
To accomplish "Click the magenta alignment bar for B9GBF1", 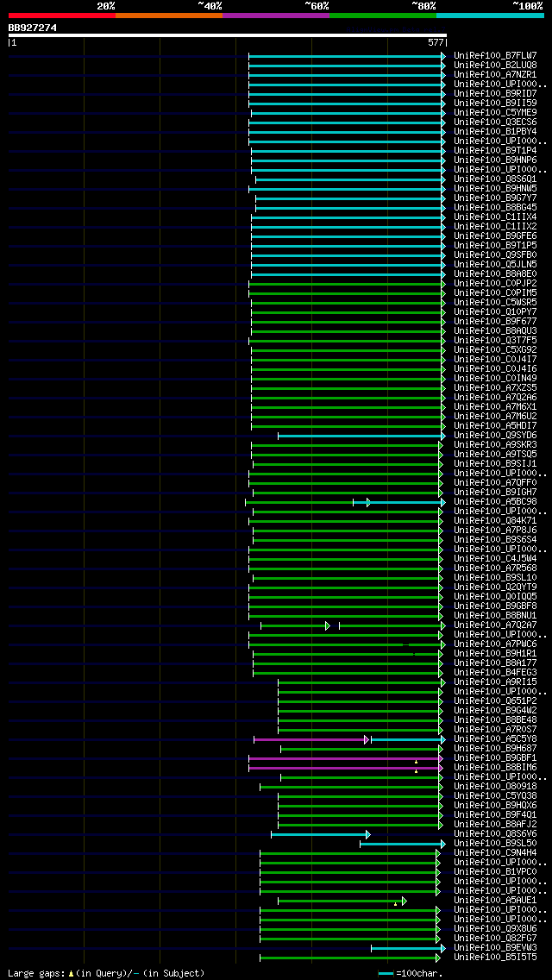I will click(x=346, y=758).
